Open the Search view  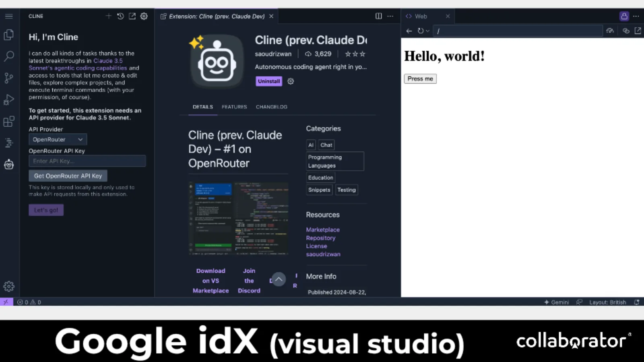point(9,56)
